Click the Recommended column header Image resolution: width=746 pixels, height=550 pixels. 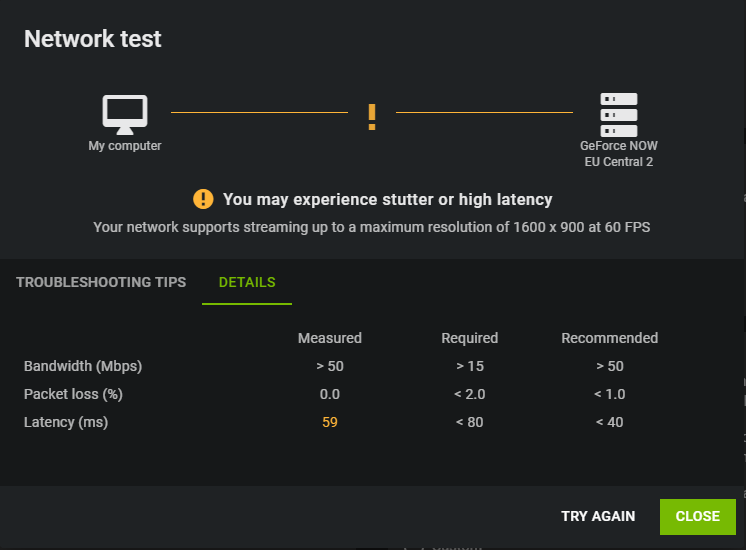click(609, 338)
